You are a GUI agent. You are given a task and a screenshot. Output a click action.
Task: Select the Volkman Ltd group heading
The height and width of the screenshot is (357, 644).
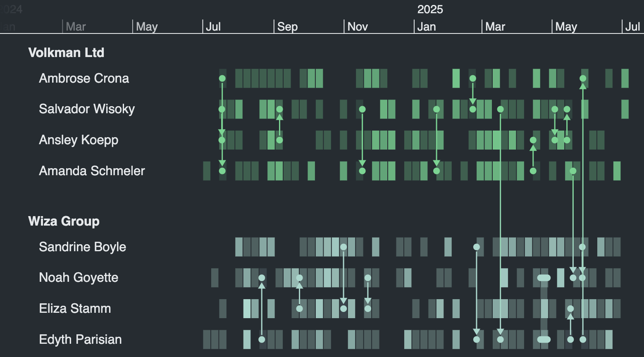pos(66,52)
